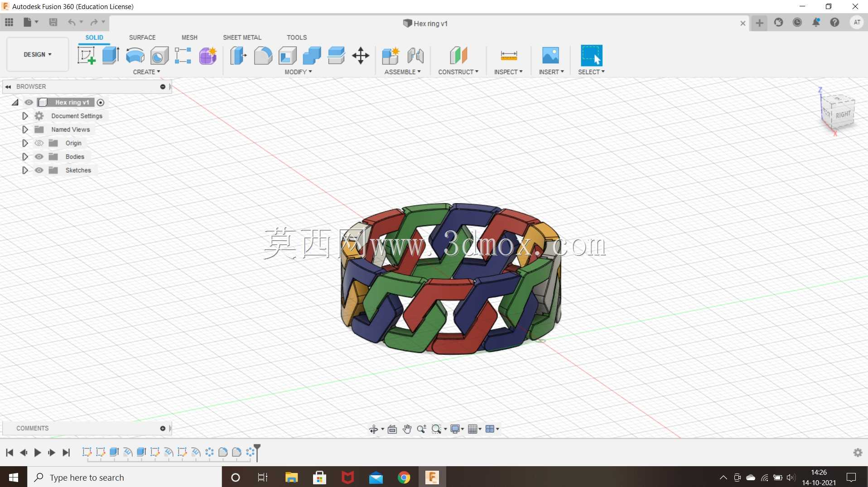Select the Hex ring v1 document tab
This screenshot has height=487, width=868.
click(425, 24)
